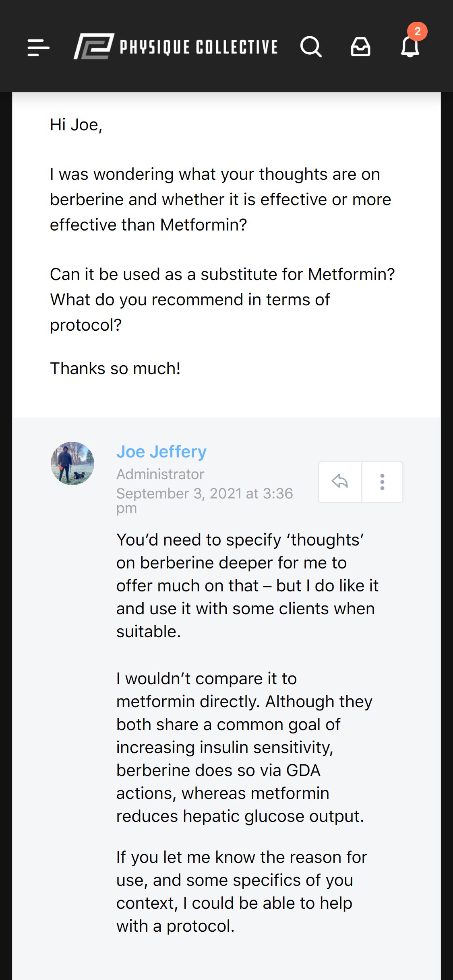Viewport: 453px width, 980px height.
Task: Open the hamburger navigation menu
Action: 38,47
